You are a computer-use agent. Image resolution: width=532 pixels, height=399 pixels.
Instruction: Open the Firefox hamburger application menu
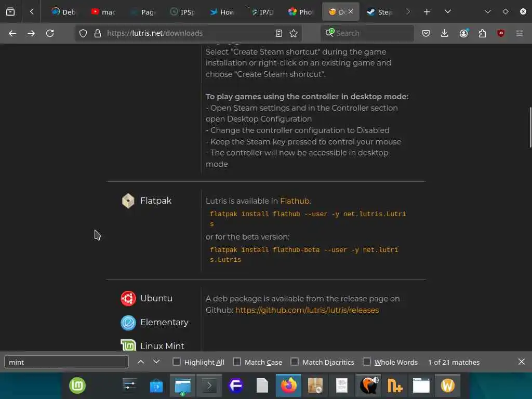[520, 33]
